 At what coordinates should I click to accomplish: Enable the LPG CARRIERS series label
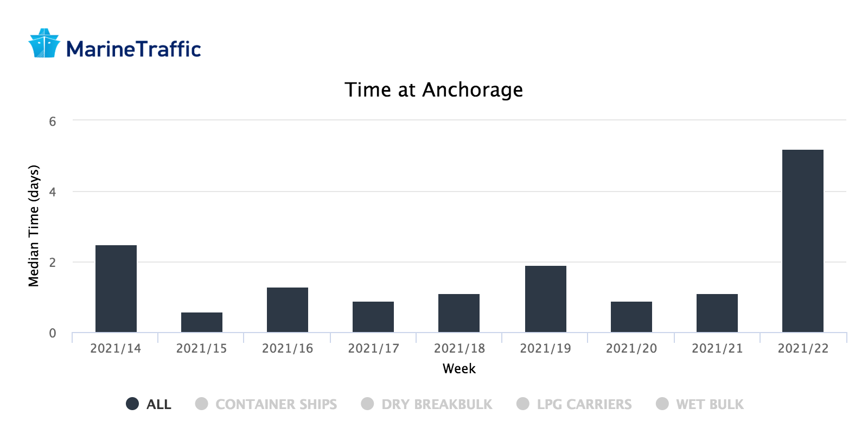click(584, 404)
